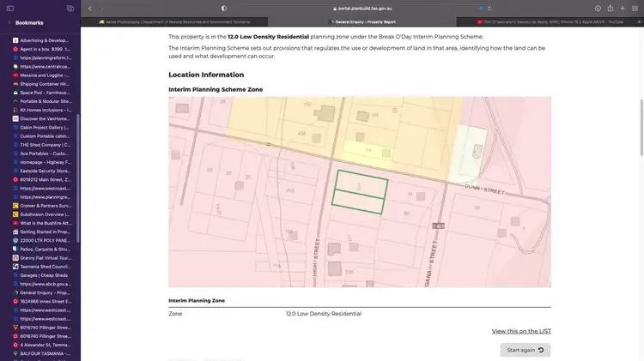
Task: Click the Share icon in toolbar
Action: click(609, 8)
